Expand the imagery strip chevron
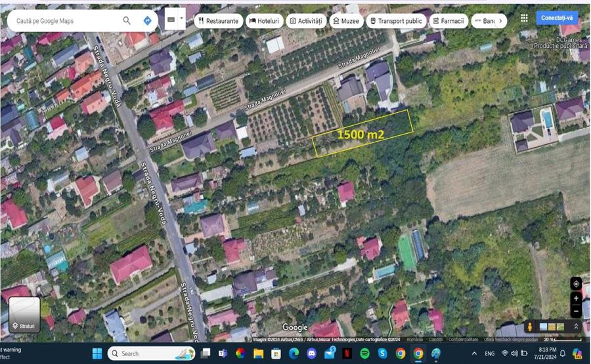 click(576, 327)
